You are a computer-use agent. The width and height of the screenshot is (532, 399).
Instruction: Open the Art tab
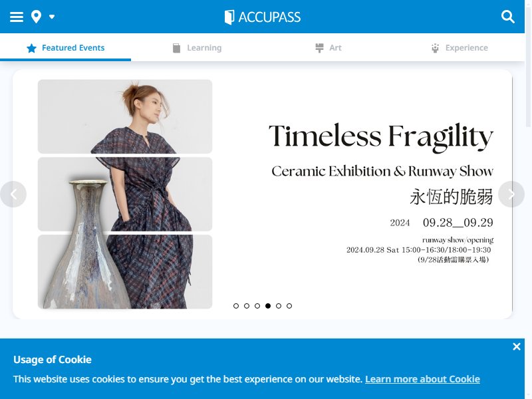[328, 48]
